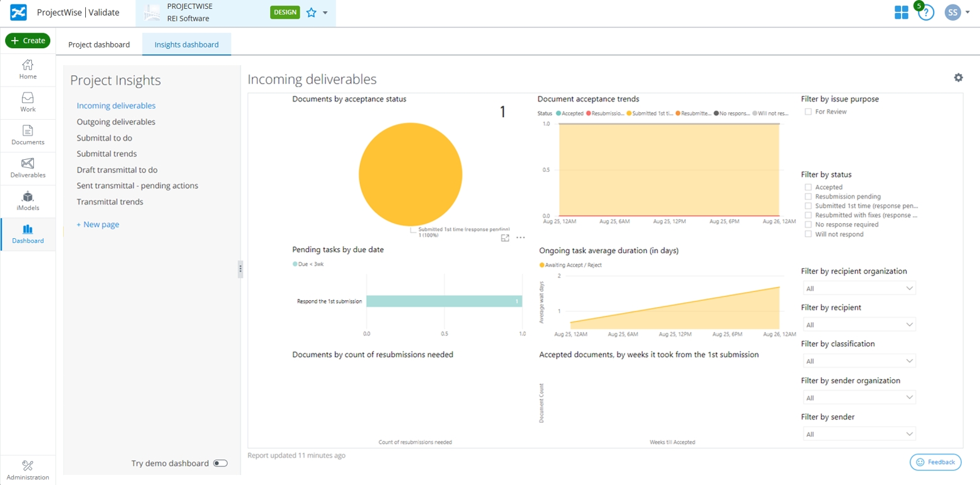Click the Respond the 1st submission bar
Viewport: 980px width, 485px height.
[444, 301]
